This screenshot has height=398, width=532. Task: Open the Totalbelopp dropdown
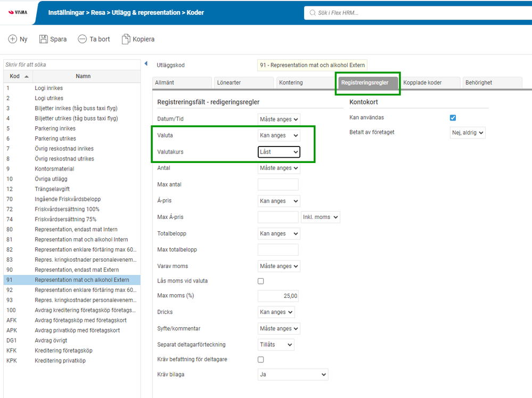coord(279,234)
